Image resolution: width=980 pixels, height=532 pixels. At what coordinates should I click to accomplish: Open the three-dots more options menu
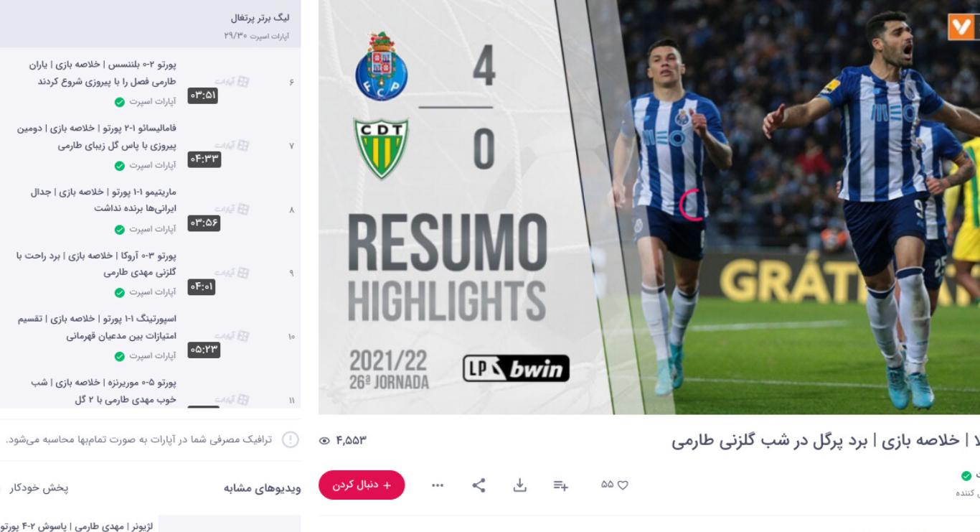[438, 485]
